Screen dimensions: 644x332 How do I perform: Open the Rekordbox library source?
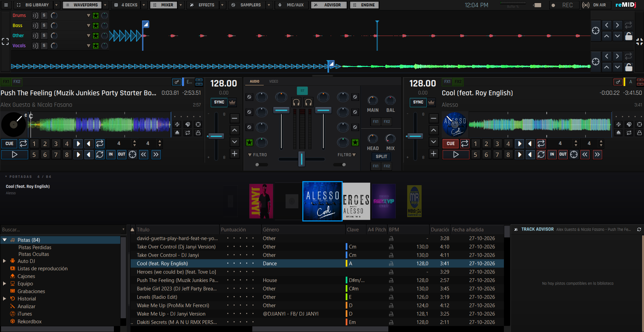(30, 322)
